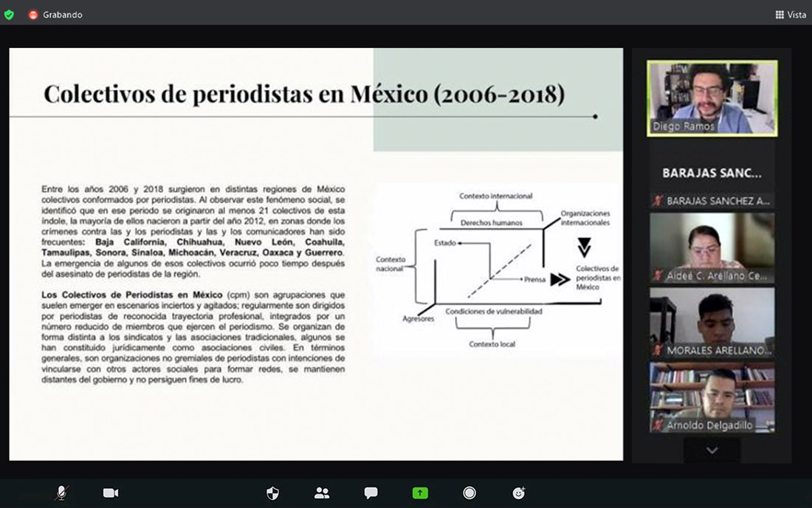This screenshot has height=508, width=812.
Task: Expand more participants with the down chevron
Action: (x=712, y=450)
